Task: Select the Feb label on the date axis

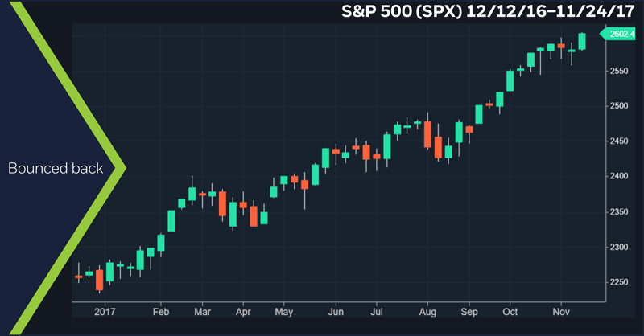Action: (160, 310)
